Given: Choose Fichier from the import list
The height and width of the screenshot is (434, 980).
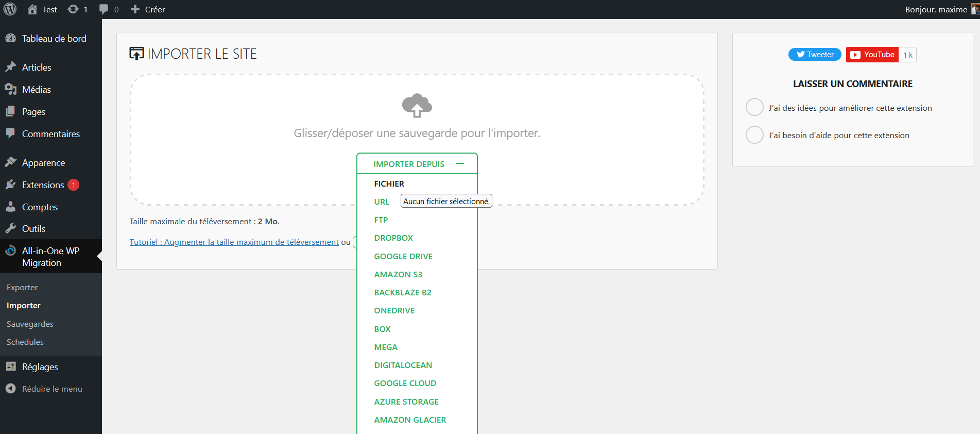Looking at the screenshot, I should pos(389,183).
